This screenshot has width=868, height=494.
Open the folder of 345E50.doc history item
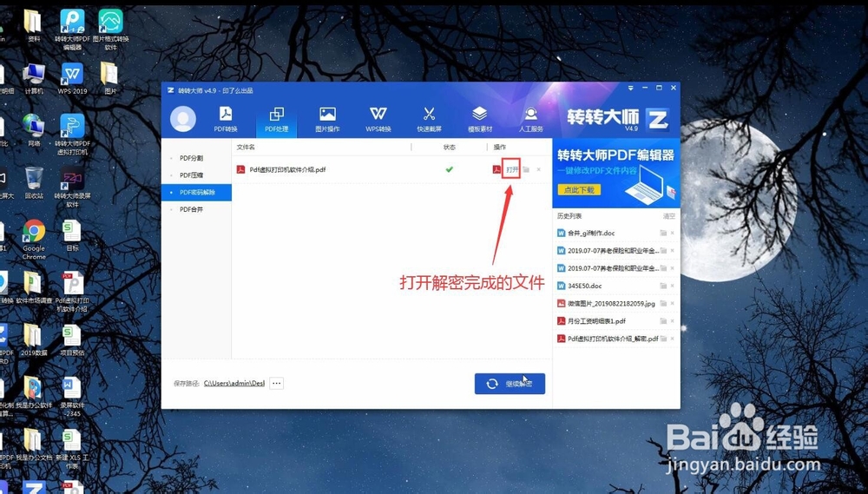[x=662, y=286]
